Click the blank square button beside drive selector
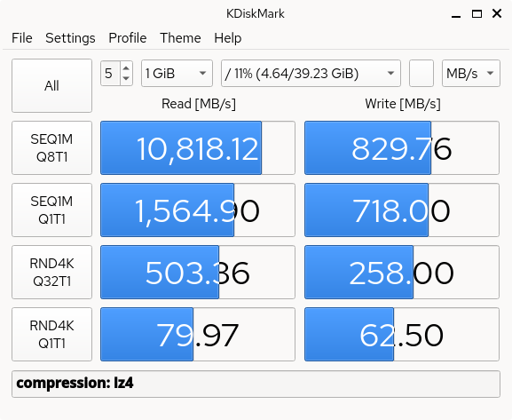The width and height of the screenshot is (512, 420). point(421,73)
